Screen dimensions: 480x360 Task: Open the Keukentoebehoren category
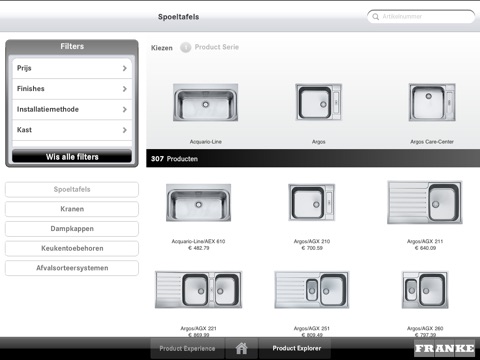point(72,248)
